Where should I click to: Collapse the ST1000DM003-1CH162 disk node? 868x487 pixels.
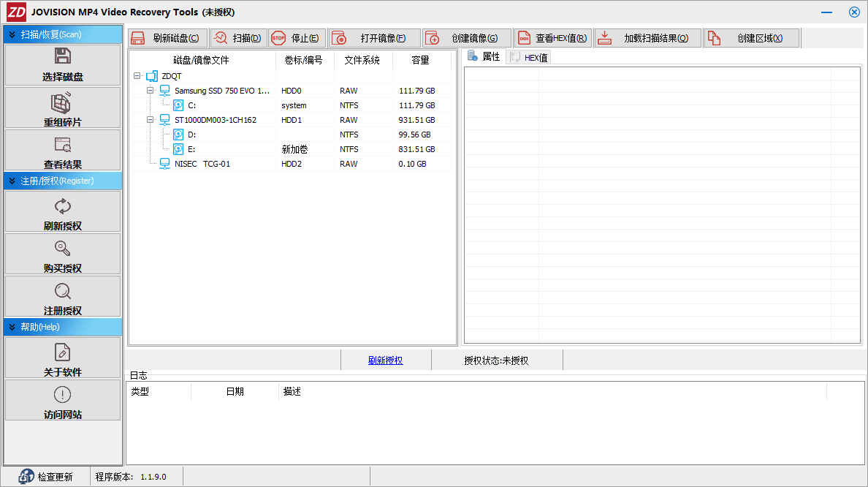tap(150, 120)
